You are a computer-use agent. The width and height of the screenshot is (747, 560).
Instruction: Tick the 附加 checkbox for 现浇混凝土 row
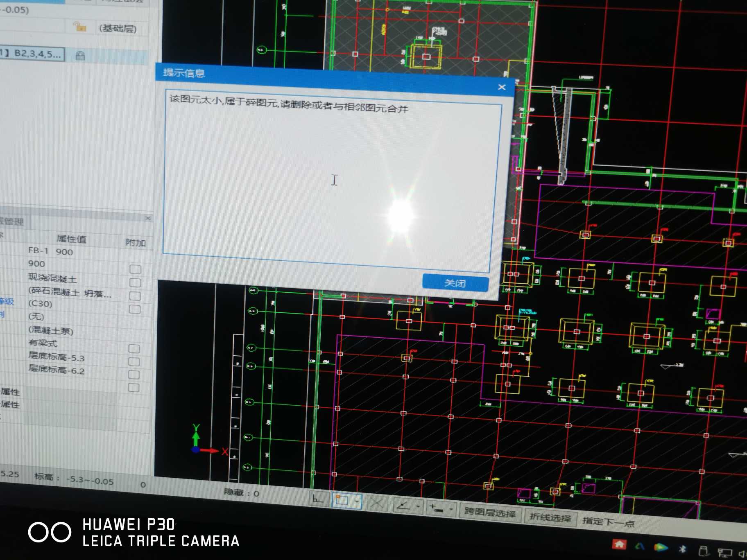(135, 282)
